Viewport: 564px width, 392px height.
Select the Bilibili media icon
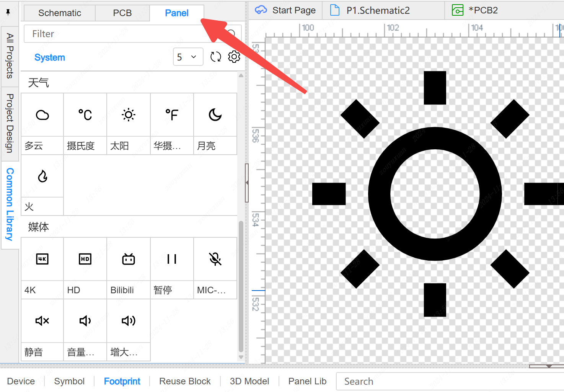(x=129, y=259)
